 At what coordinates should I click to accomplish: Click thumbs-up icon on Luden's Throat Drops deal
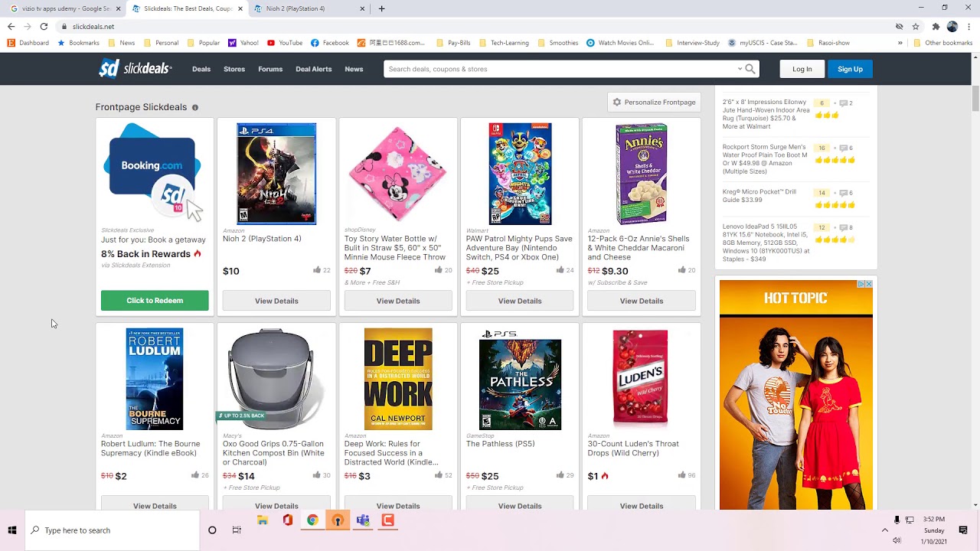[x=682, y=475]
